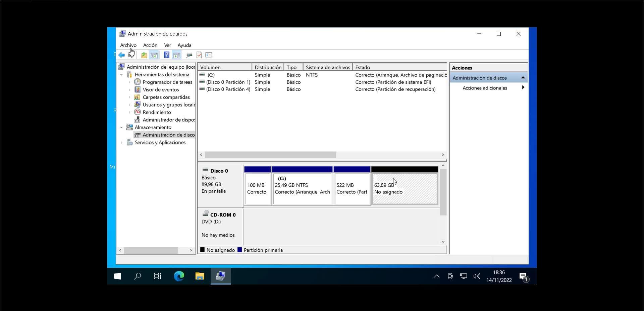
Task: Click the disk with magnifier toolbar icon
Action: (x=189, y=55)
